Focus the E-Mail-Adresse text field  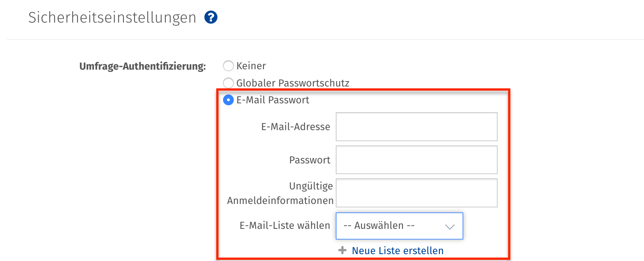tap(416, 127)
